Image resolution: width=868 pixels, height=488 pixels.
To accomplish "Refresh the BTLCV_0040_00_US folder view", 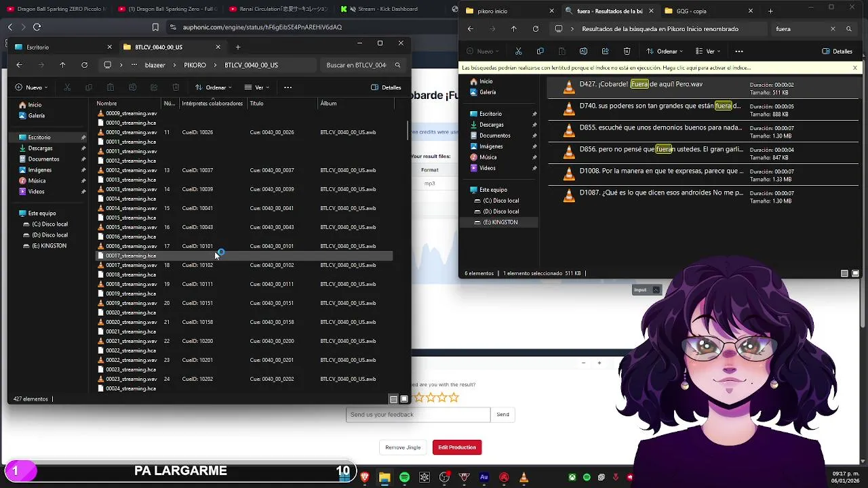I will click(84, 65).
